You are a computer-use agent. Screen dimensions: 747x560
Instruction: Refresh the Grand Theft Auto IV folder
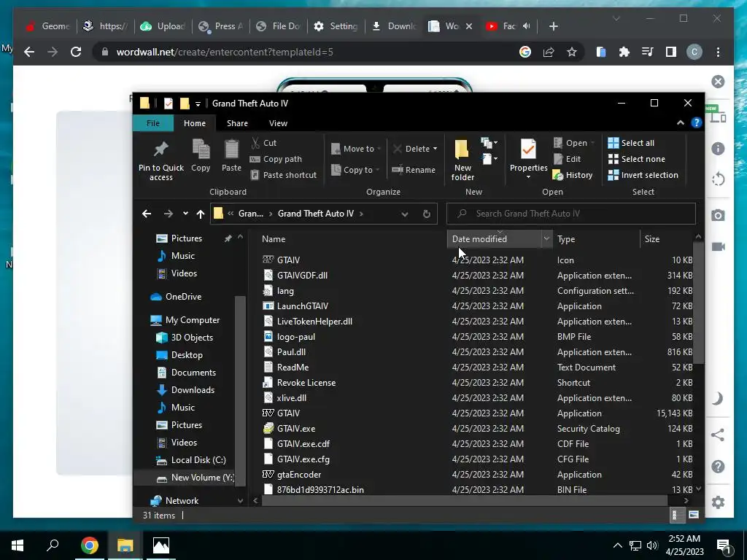[x=427, y=214]
